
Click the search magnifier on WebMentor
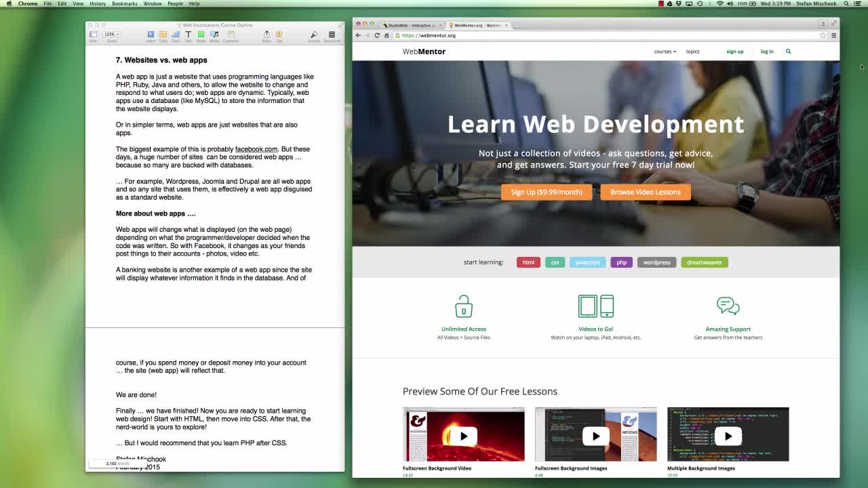tap(788, 52)
